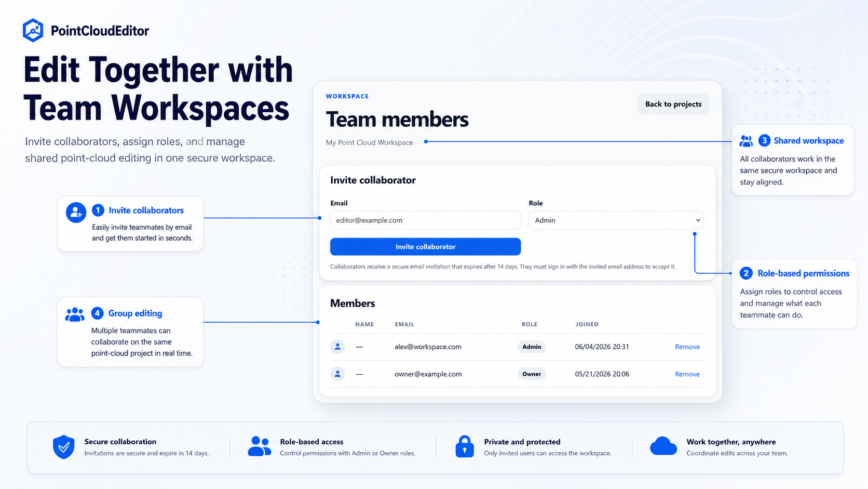
Task: Click the blue Invite collaborator button
Action: pos(425,247)
